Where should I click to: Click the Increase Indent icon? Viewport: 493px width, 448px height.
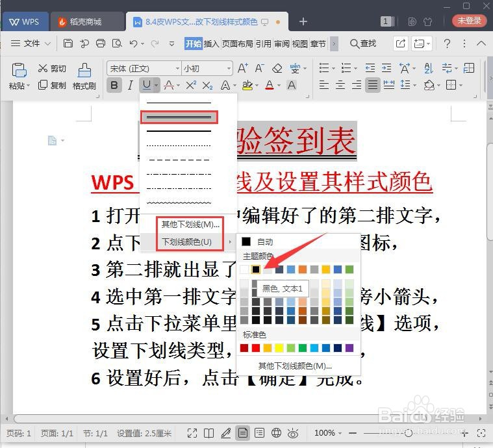coord(386,68)
